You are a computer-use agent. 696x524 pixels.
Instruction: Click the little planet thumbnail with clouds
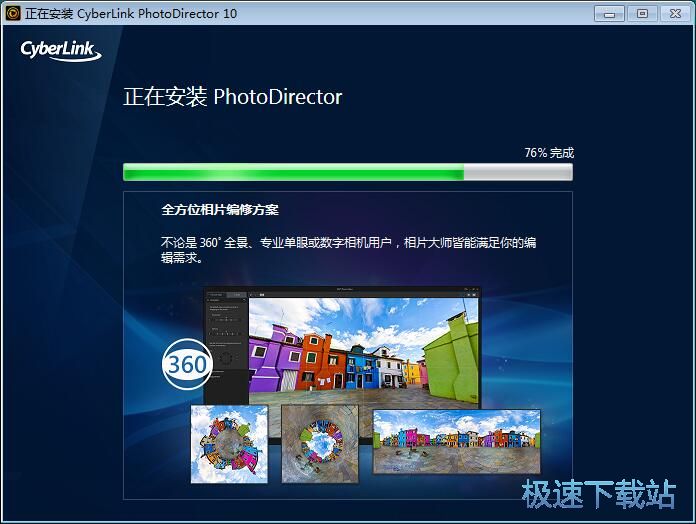pyautogui.click(x=229, y=444)
